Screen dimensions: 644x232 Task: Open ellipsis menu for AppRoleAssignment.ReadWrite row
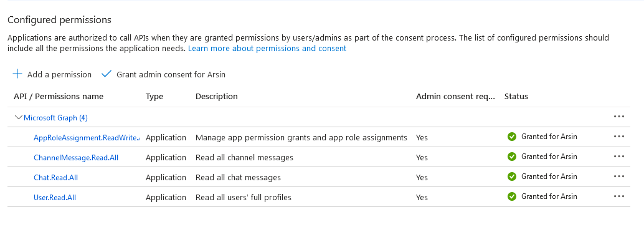[x=619, y=137]
